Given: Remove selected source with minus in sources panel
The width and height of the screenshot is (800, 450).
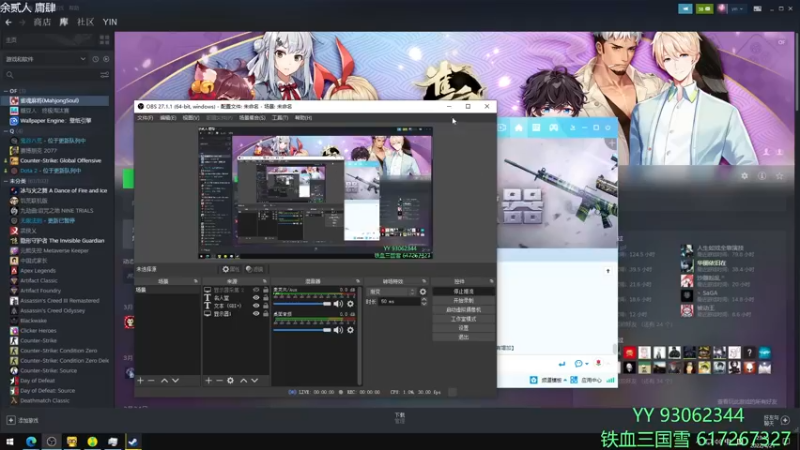Looking at the screenshot, I should pyautogui.click(x=219, y=381).
